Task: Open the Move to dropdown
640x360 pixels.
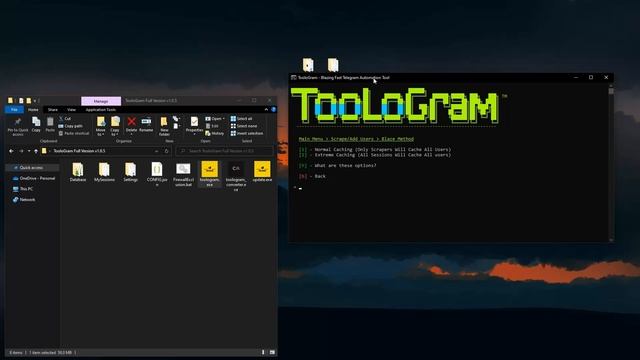Action: (x=100, y=126)
